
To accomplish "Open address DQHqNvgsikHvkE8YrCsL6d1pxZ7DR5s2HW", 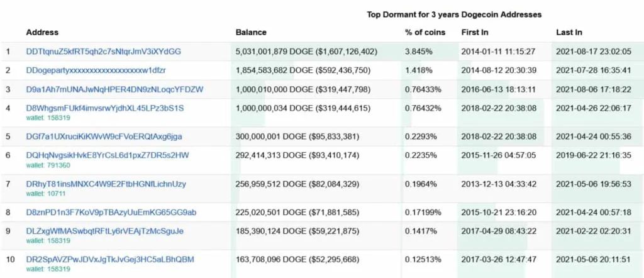I will pos(108,155).
